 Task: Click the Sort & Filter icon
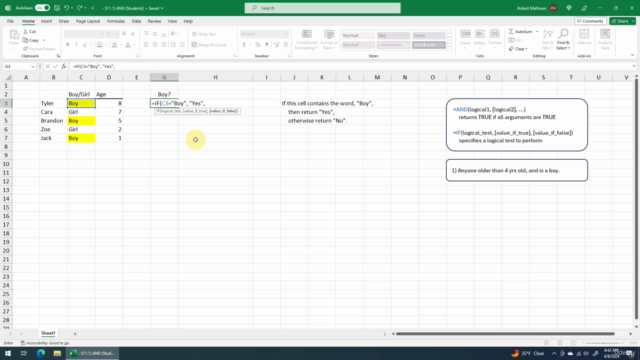548,34
